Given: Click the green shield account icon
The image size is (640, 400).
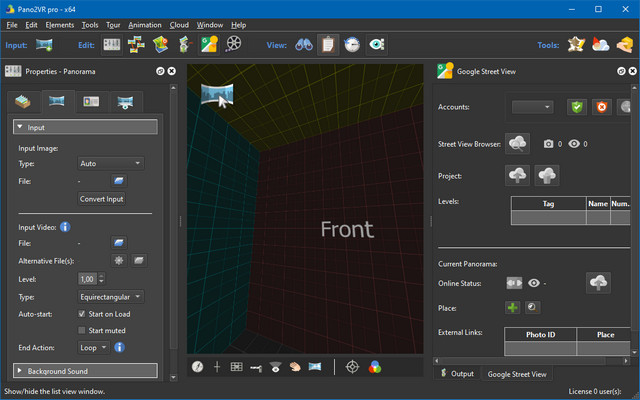Looking at the screenshot, I should [577, 107].
